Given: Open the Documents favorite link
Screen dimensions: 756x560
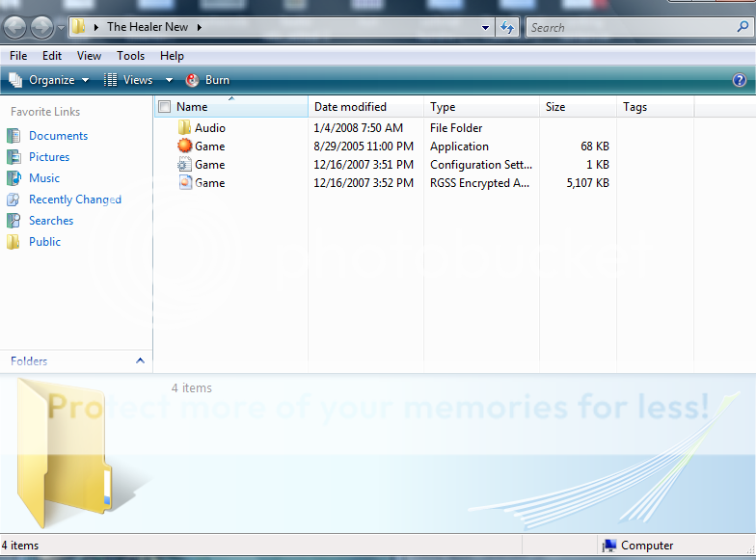Looking at the screenshot, I should pyautogui.click(x=58, y=136).
